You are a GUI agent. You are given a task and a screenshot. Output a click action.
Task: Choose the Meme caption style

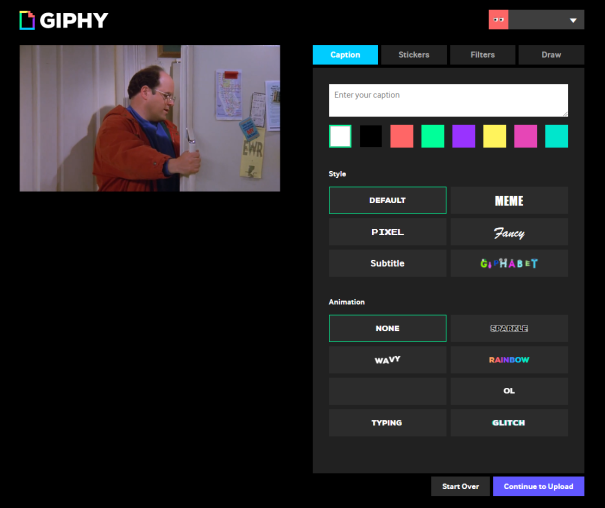coord(509,200)
